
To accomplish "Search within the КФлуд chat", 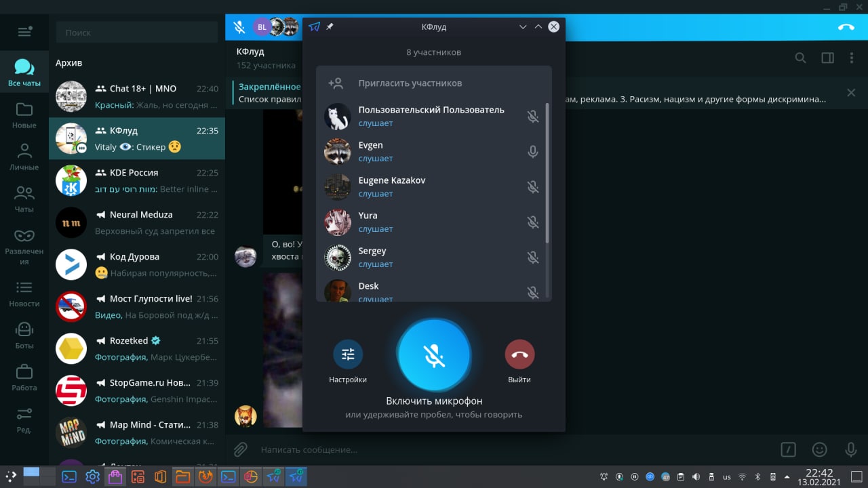I will click(800, 58).
